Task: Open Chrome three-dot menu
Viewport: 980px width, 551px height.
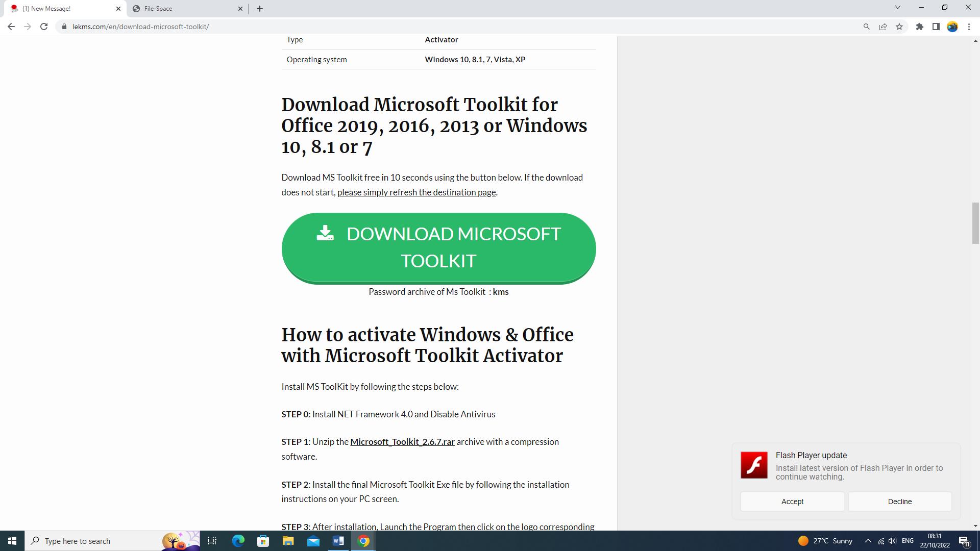Action: point(969,27)
